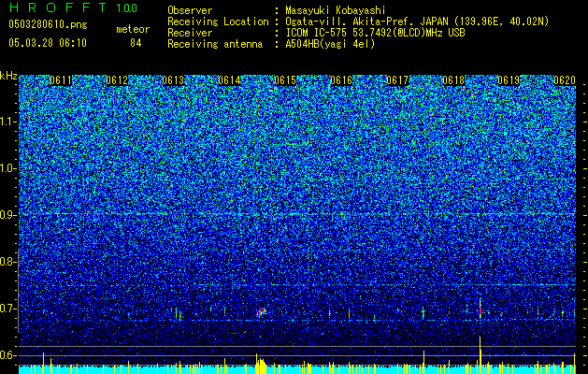Click the 'Receiver' field label

pyautogui.click(x=190, y=33)
